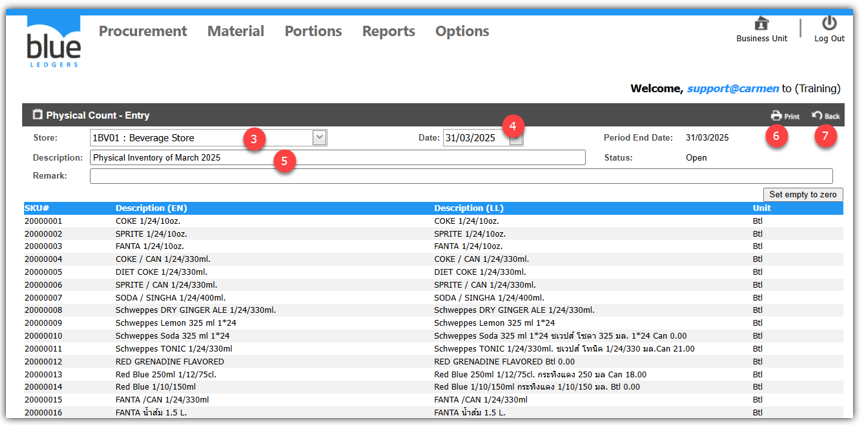Click the Print printer icon

tap(777, 116)
